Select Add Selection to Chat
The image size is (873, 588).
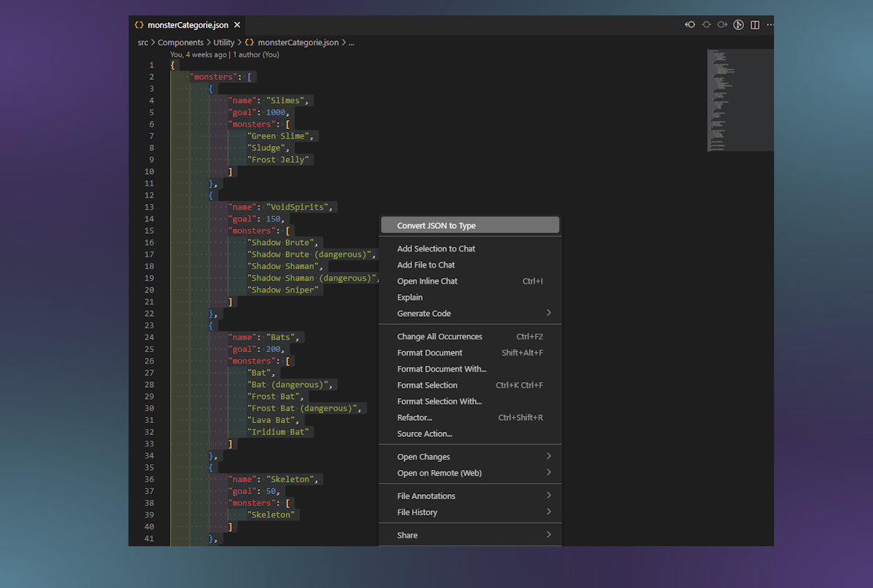(436, 249)
